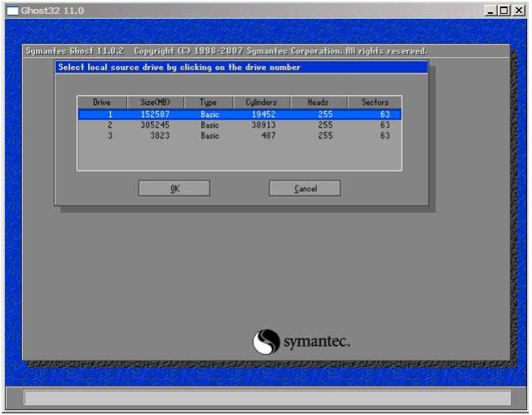Click the Type column header
Viewport: 532px width, 415px height.
point(209,103)
